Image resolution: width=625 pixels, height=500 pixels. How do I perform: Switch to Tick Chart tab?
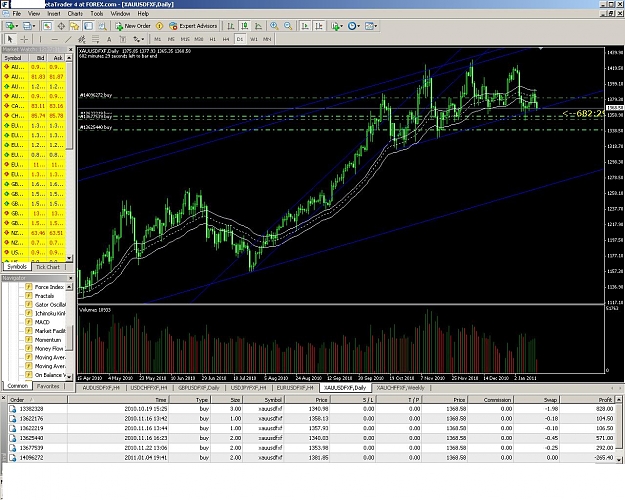pos(47,267)
